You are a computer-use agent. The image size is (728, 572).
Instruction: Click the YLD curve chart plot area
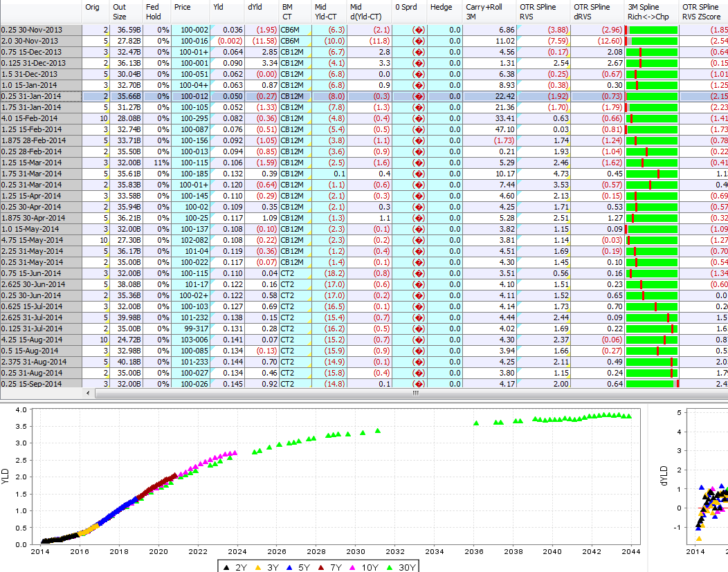[336, 477]
